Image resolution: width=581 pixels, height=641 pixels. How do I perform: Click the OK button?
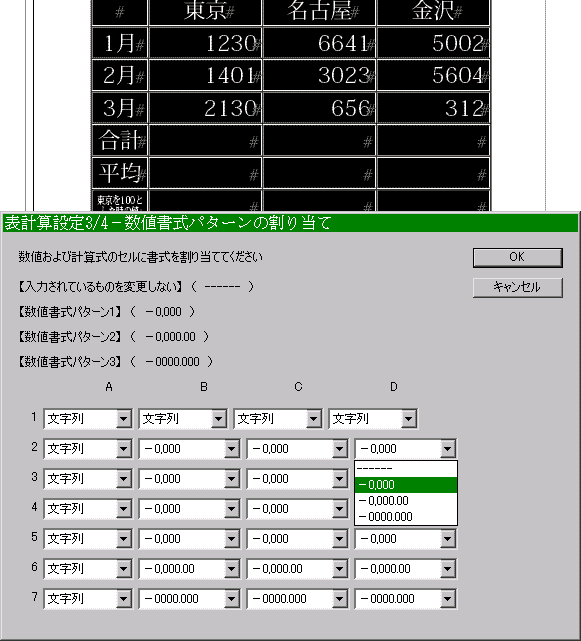[x=518, y=258]
